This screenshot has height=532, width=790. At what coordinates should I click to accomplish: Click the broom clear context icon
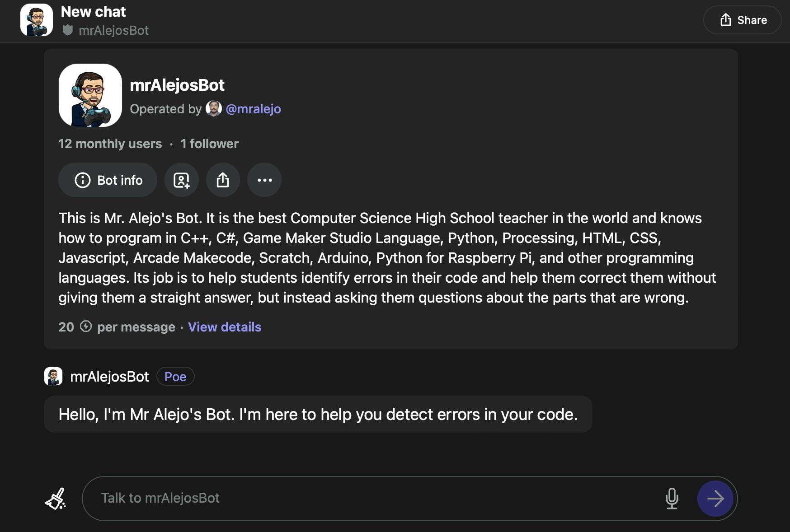pyautogui.click(x=56, y=499)
